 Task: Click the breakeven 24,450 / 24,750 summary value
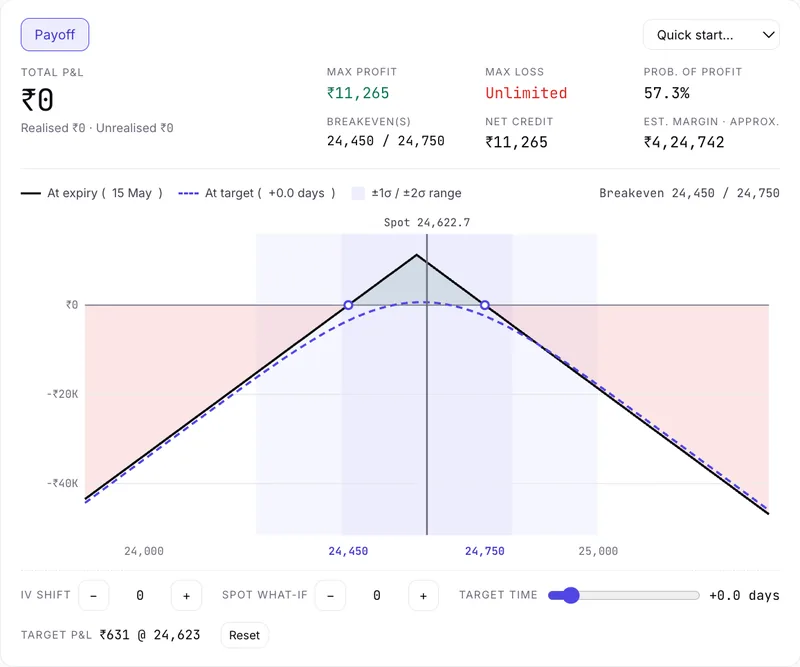click(386, 141)
